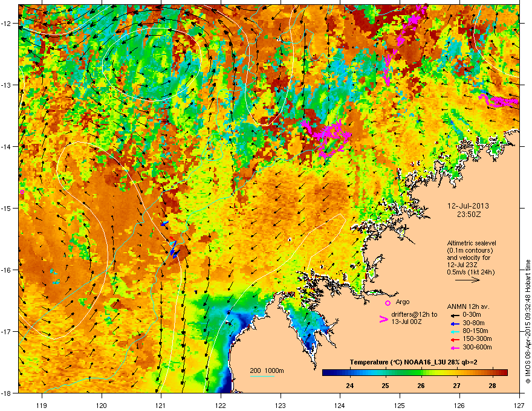532x411 pixels.
Task: Click the 0.5m/s (1kt 24h) text
Action: pos(470,272)
